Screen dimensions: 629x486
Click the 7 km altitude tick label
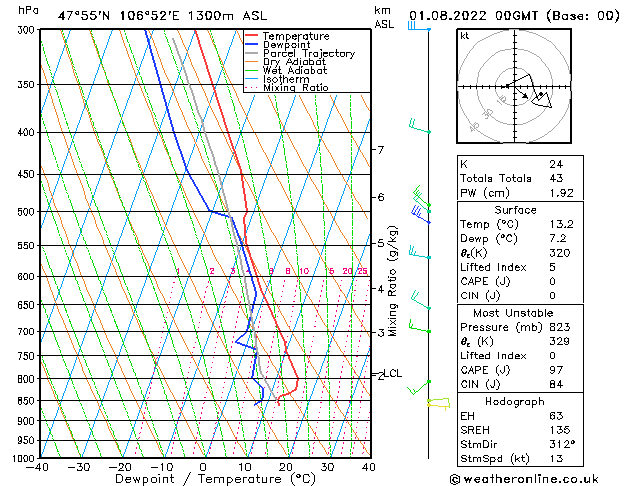pos(381,150)
